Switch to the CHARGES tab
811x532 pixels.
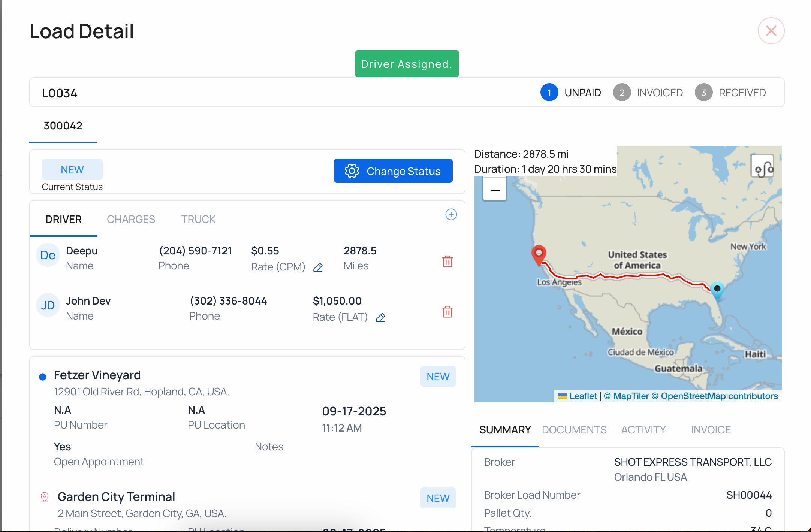(131, 219)
